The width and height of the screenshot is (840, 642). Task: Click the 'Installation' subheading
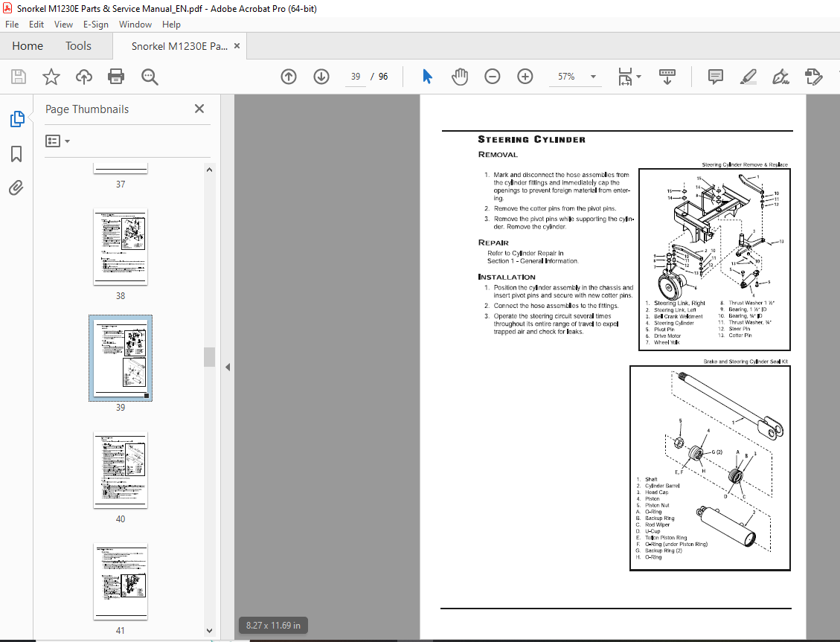[507, 277]
